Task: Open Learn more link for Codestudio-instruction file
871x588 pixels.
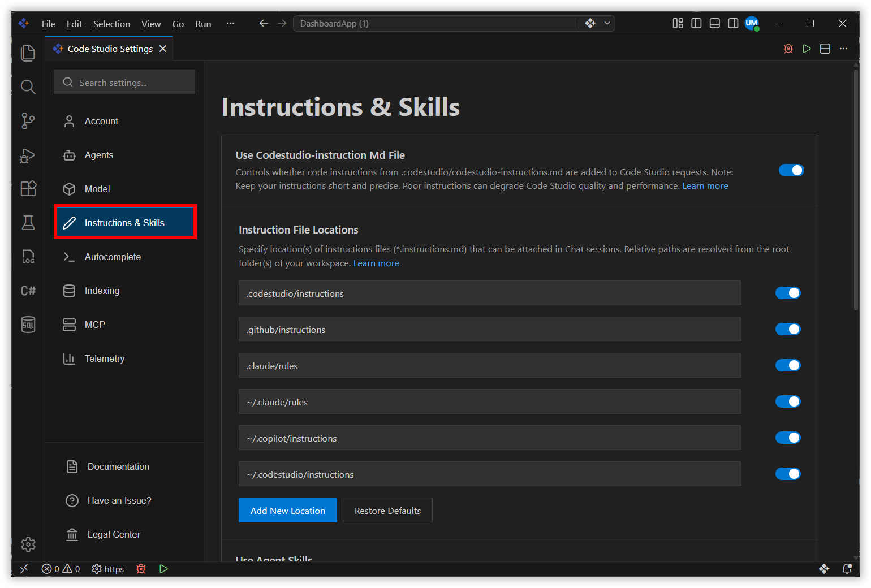Action: [x=705, y=186]
